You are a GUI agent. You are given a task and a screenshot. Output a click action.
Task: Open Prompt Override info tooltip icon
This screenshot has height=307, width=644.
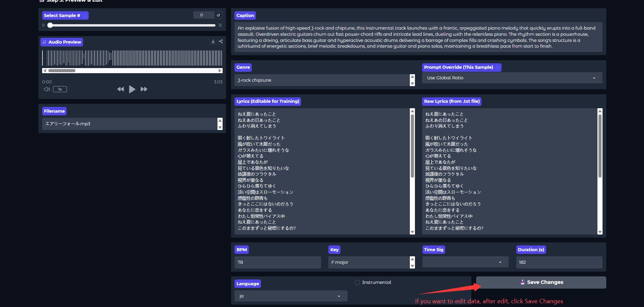tap(498, 67)
